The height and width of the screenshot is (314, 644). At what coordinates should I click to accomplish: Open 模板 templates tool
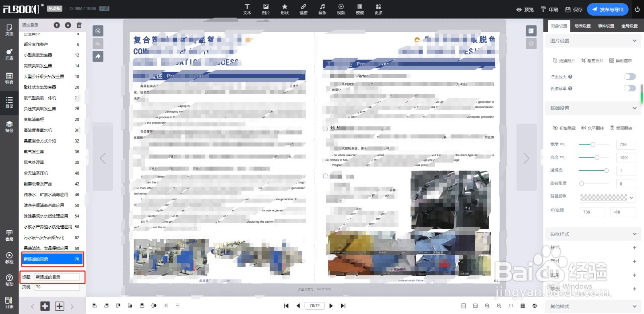coord(360,9)
